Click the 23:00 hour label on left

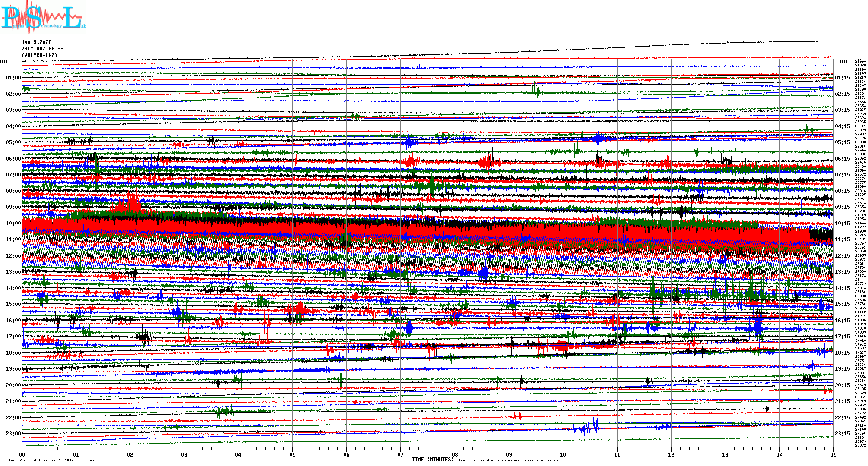click(x=13, y=434)
